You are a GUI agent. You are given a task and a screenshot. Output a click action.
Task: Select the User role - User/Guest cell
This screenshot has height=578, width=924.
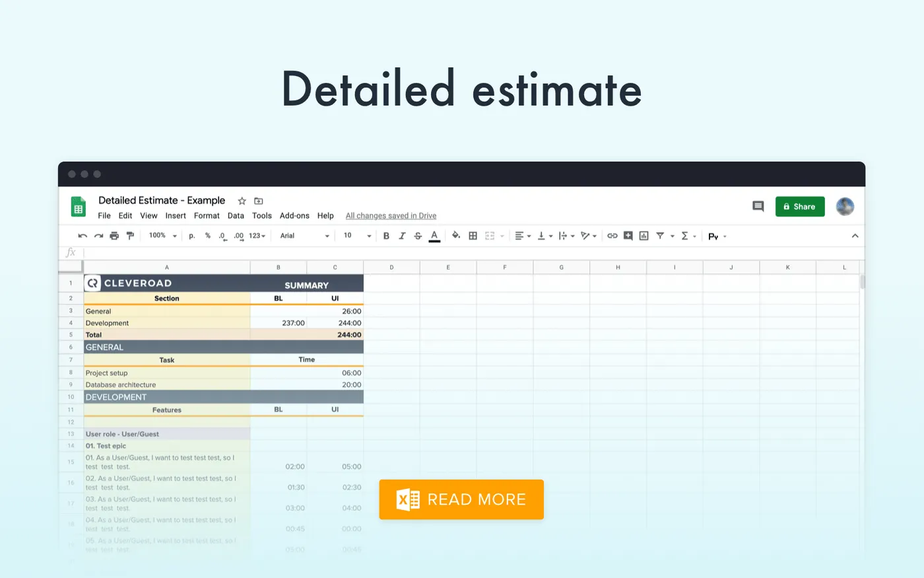167,434
